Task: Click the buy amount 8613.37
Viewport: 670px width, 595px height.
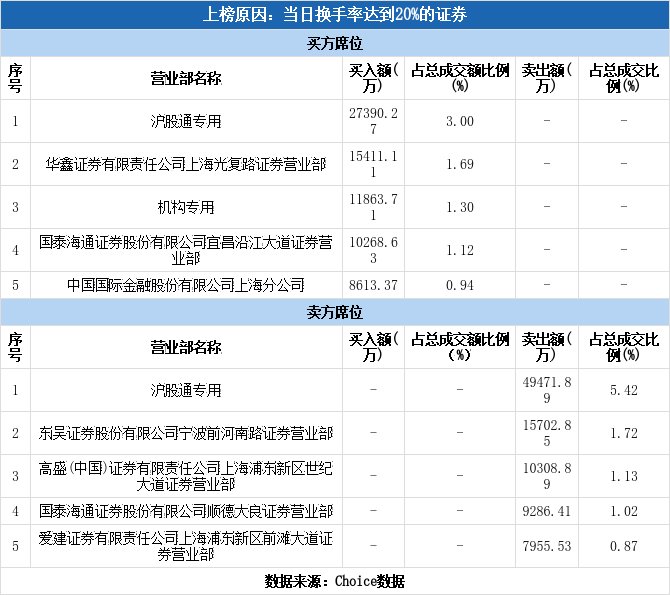Action: (x=373, y=285)
